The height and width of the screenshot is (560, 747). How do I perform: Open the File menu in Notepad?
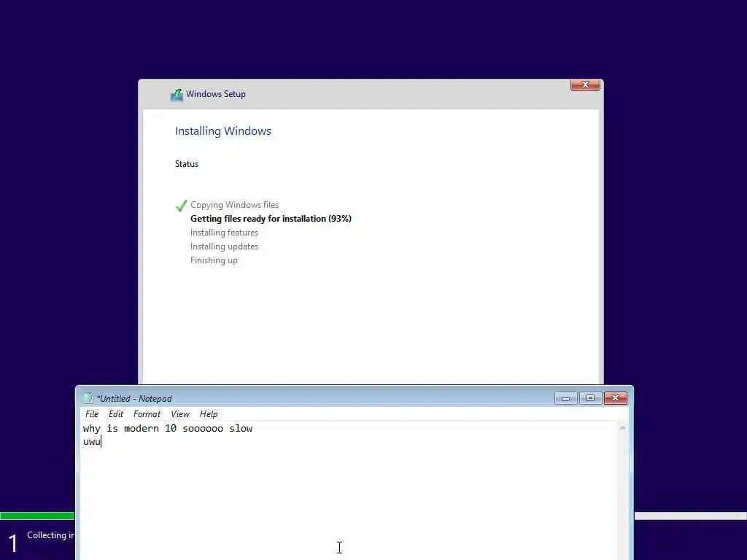point(91,414)
